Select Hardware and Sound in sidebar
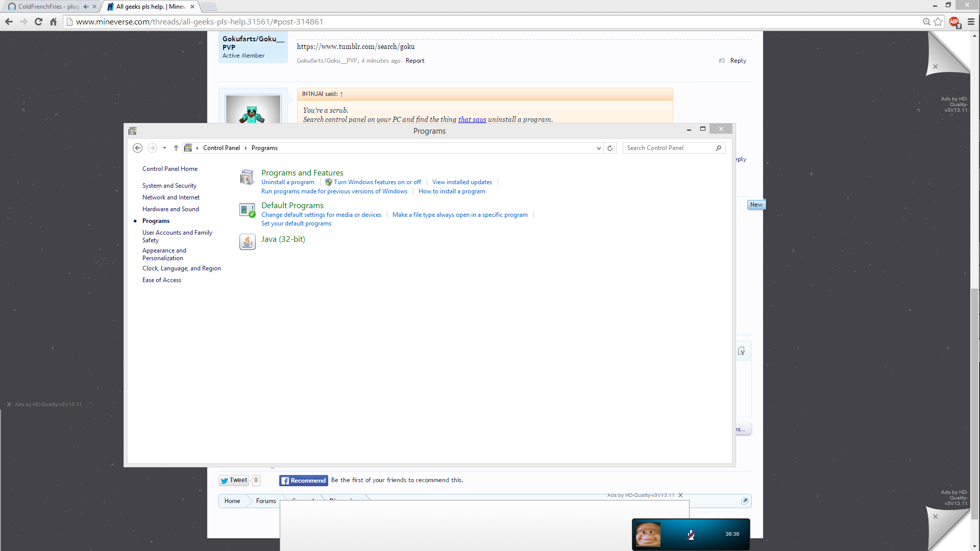980x551 pixels. [170, 209]
